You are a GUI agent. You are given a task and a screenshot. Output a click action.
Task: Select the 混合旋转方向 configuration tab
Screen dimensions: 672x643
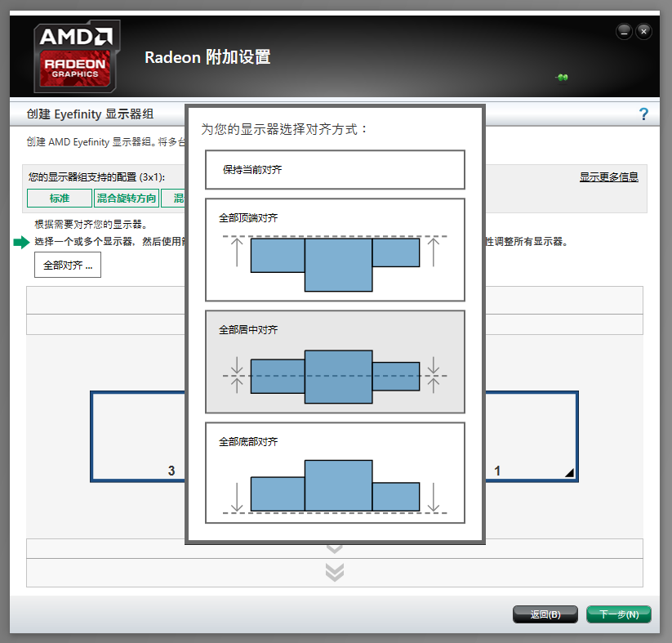pyautogui.click(x=127, y=199)
